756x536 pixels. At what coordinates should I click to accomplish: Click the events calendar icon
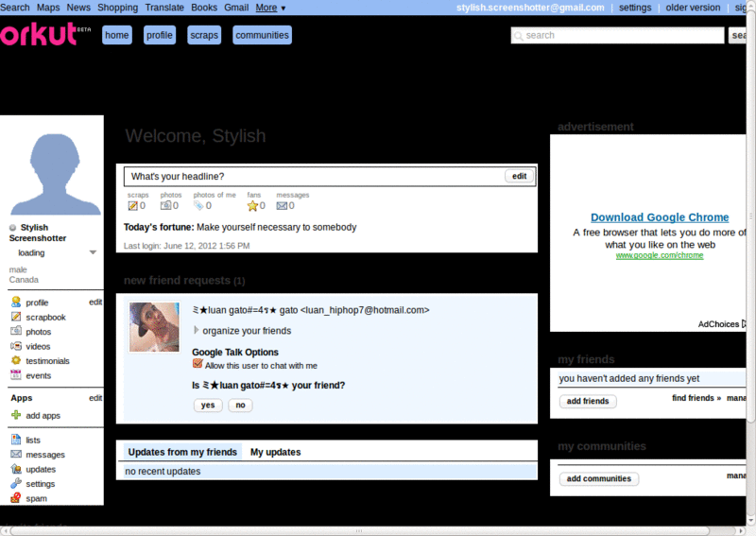tap(16, 375)
